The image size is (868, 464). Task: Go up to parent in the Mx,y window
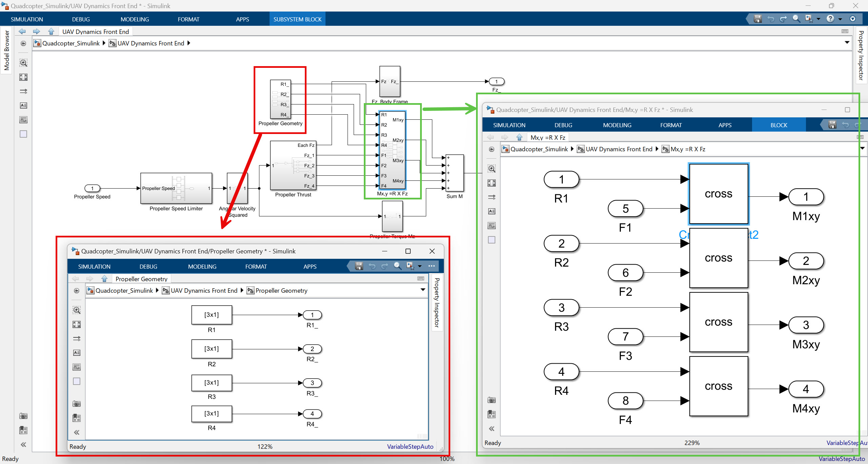pos(519,137)
